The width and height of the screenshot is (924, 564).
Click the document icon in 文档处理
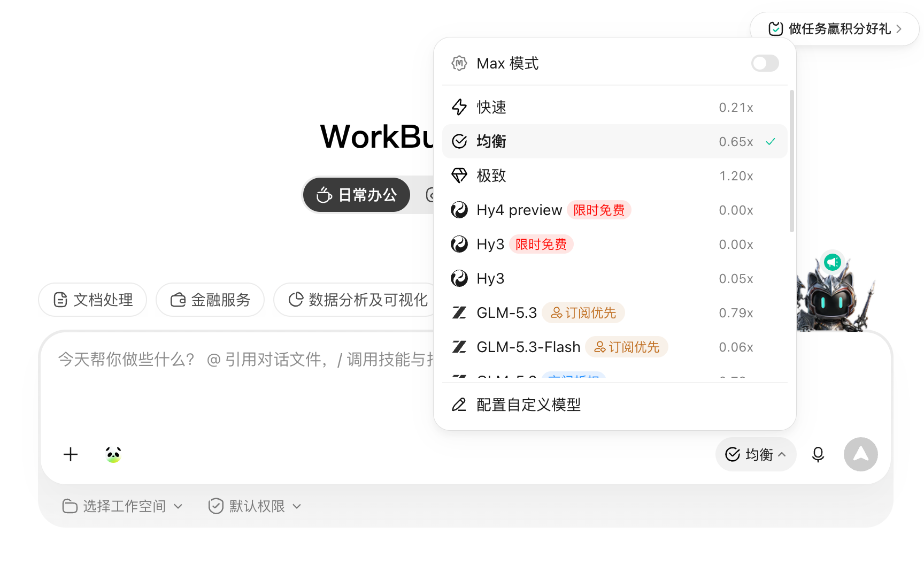[60, 300]
